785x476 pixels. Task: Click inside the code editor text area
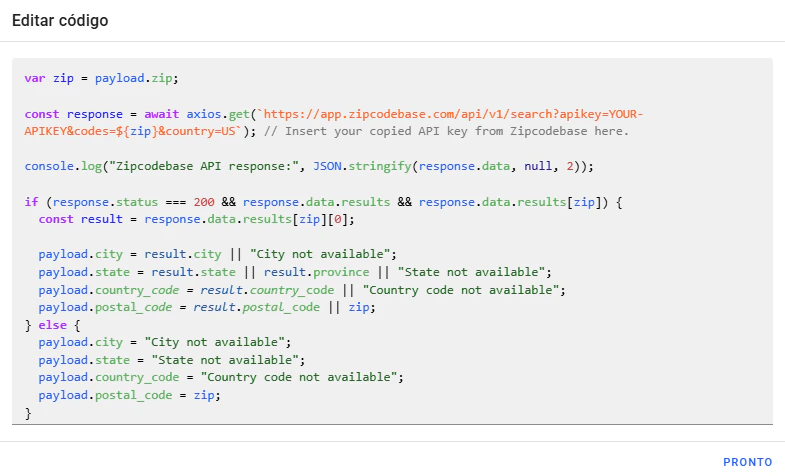point(392,241)
